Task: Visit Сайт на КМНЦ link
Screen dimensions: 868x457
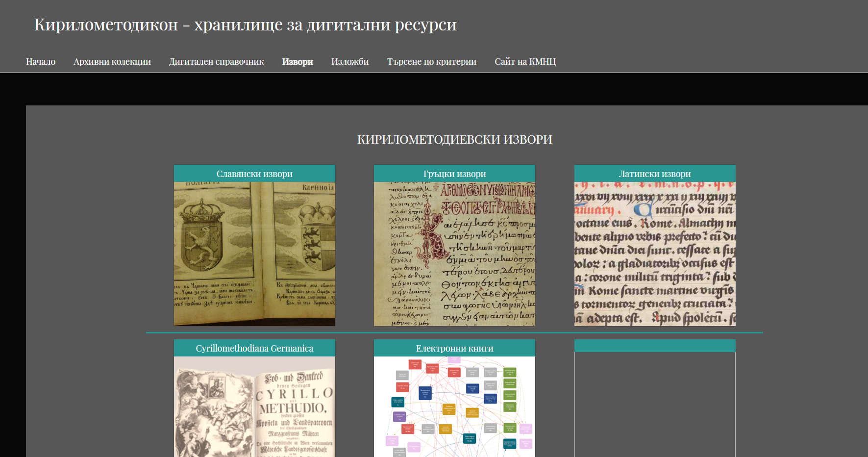Action: pos(525,62)
